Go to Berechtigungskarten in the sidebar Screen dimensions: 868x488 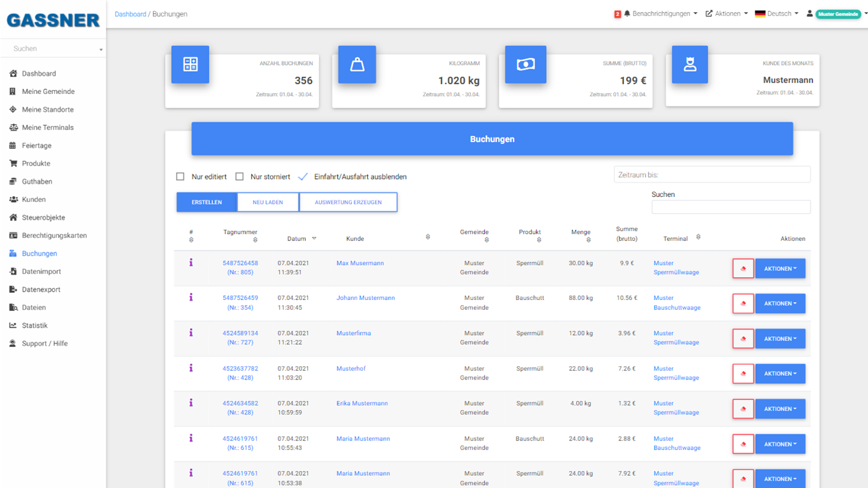pyautogui.click(x=54, y=236)
